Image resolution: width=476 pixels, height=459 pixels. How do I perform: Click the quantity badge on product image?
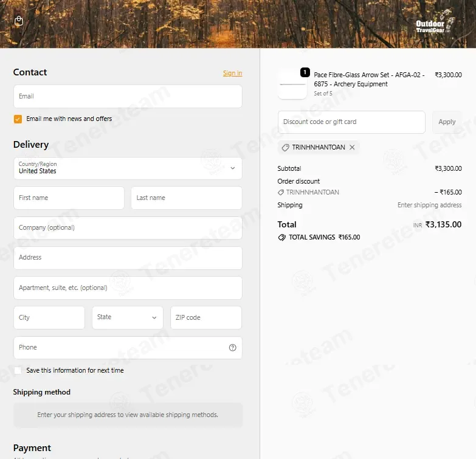(x=305, y=72)
